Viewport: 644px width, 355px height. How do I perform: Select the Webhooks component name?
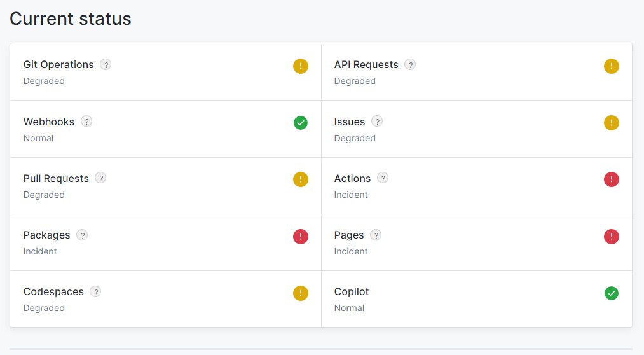(49, 122)
